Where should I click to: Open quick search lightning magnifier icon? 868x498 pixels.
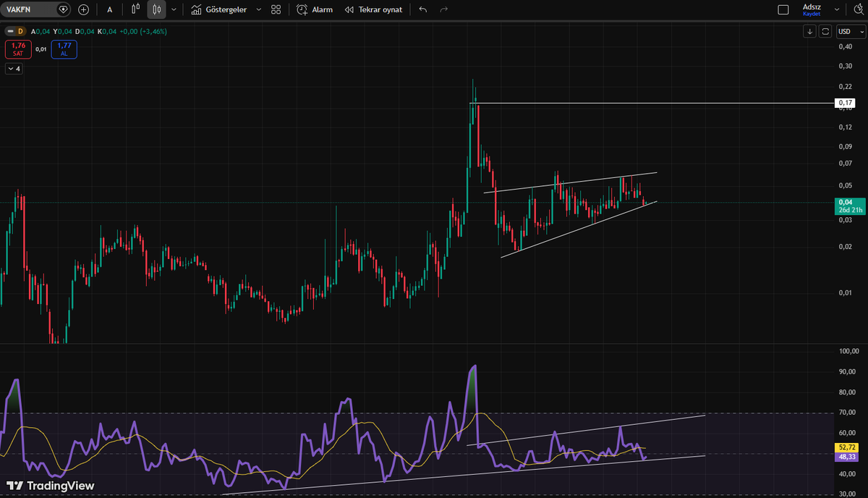point(859,9)
